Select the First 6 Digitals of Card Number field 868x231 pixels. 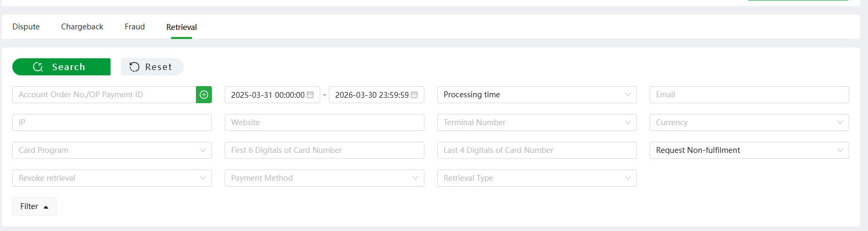(x=325, y=150)
